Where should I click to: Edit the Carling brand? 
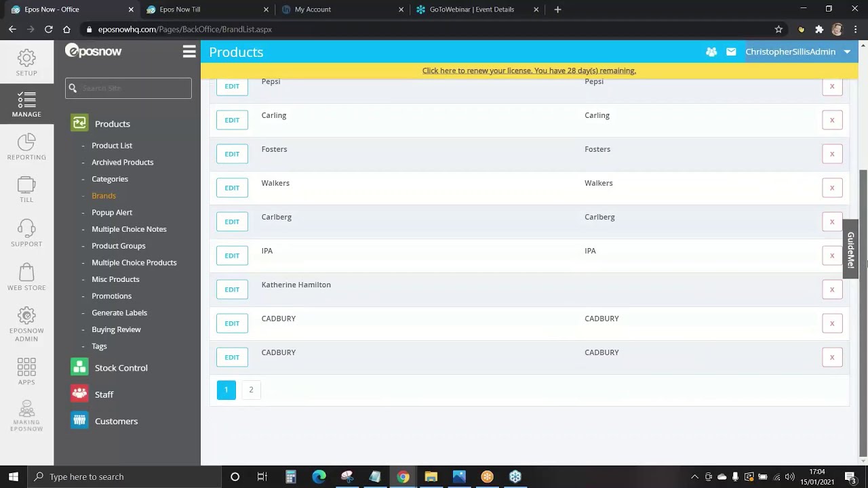(x=232, y=120)
